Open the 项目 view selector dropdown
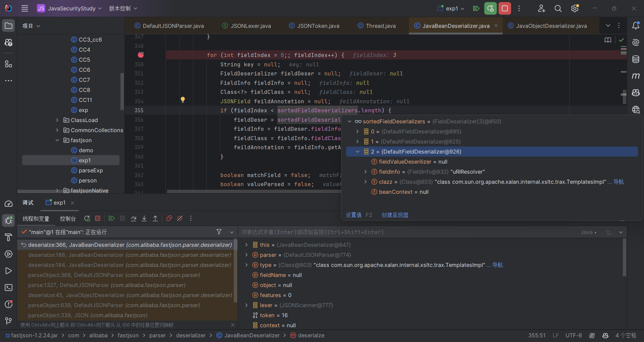This screenshot has width=644, height=342. click(x=31, y=26)
